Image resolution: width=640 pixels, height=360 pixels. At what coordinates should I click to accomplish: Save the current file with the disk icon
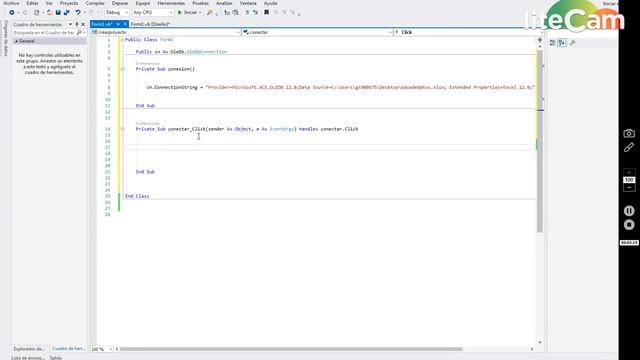[x=58, y=13]
